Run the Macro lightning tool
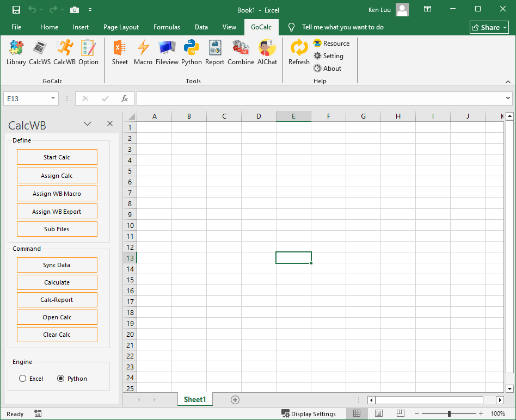The height and width of the screenshot is (420, 516). tap(143, 53)
